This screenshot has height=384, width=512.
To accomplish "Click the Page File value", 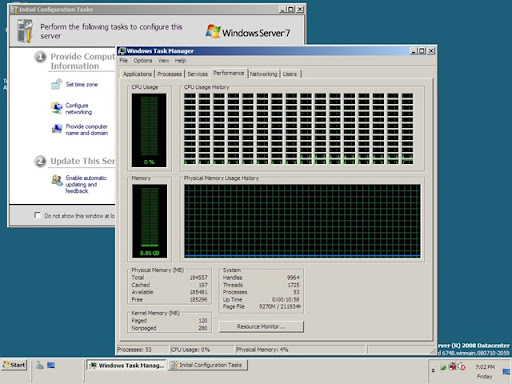I will pos(280,307).
